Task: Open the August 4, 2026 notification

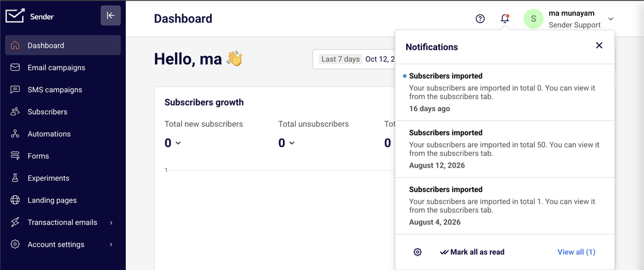Action: (505, 206)
